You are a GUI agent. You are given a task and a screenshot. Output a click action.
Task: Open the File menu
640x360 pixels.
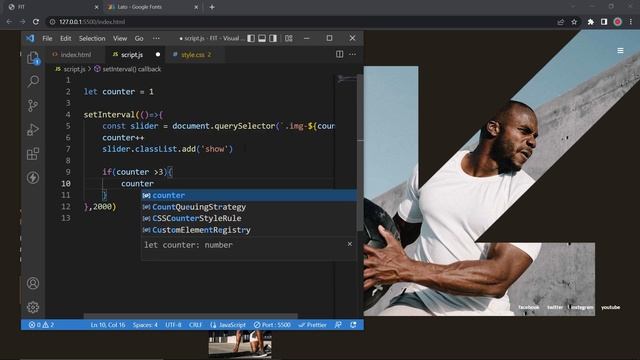[47, 38]
